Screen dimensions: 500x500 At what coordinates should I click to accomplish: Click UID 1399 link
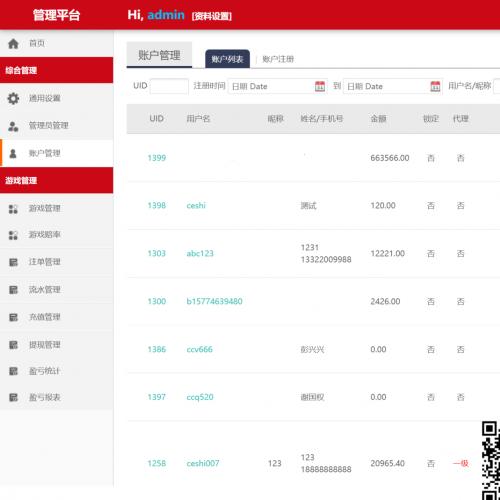(157, 158)
